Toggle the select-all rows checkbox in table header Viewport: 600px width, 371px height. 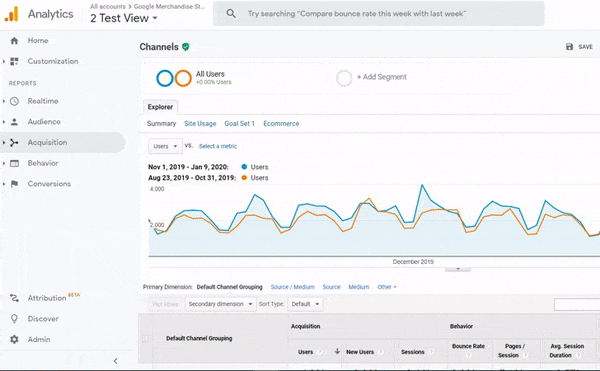point(145,338)
